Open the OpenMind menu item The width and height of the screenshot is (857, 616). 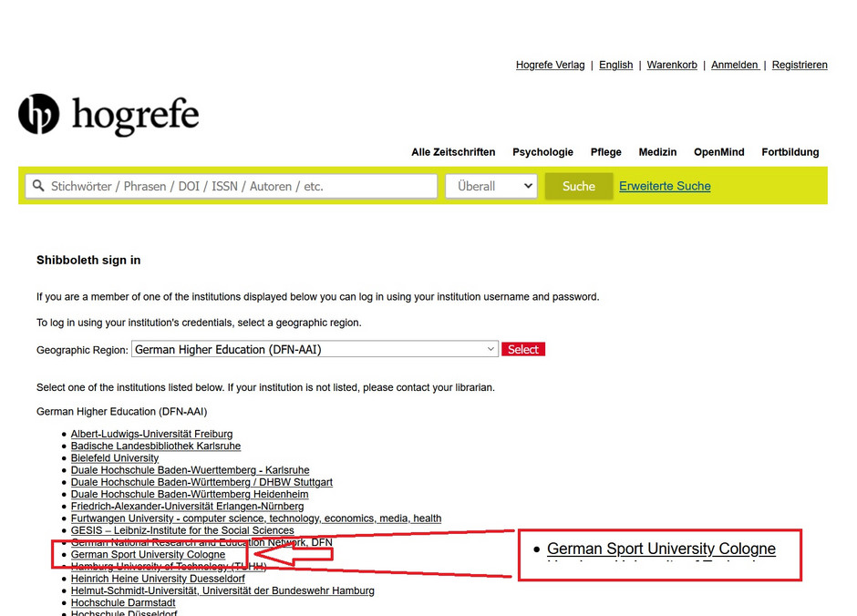718,152
